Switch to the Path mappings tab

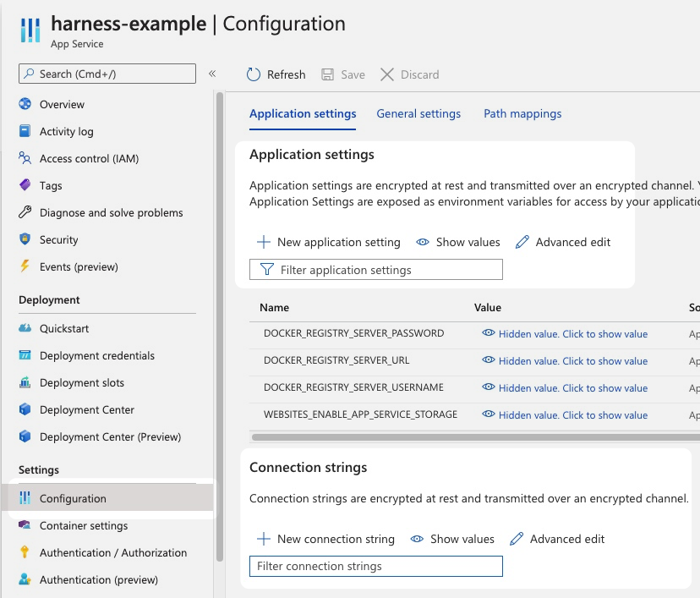(x=522, y=113)
